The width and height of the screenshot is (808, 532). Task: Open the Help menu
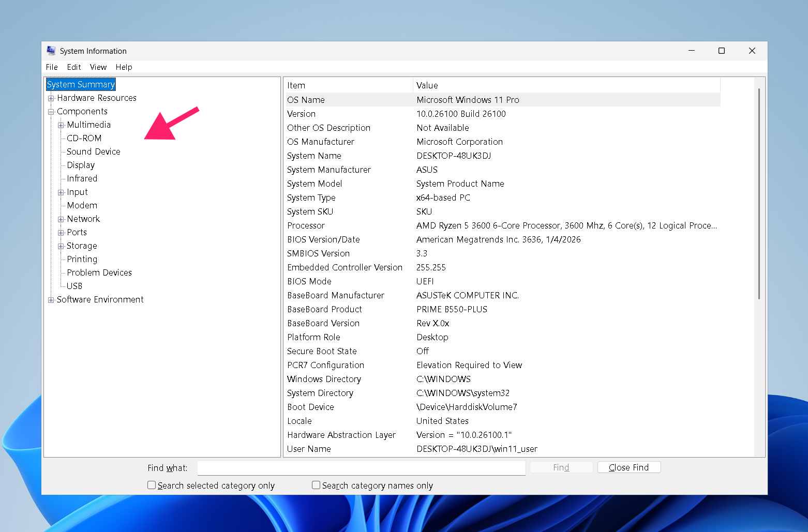(124, 67)
